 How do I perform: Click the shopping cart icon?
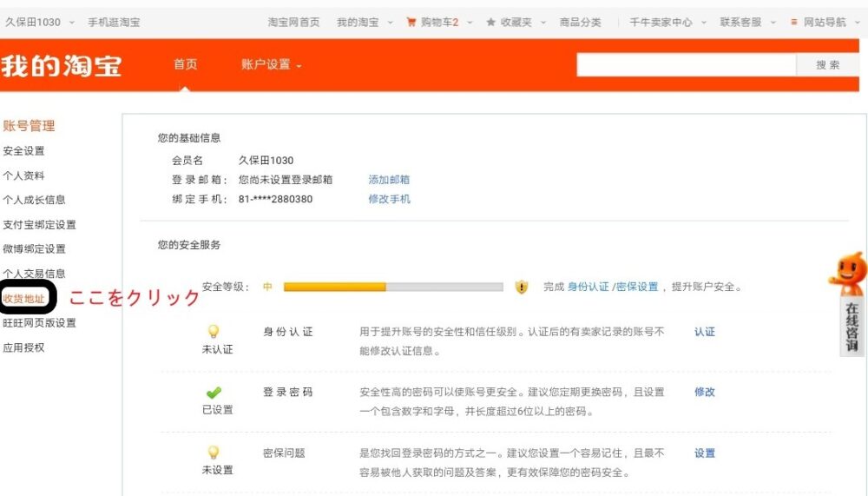[x=411, y=23]
